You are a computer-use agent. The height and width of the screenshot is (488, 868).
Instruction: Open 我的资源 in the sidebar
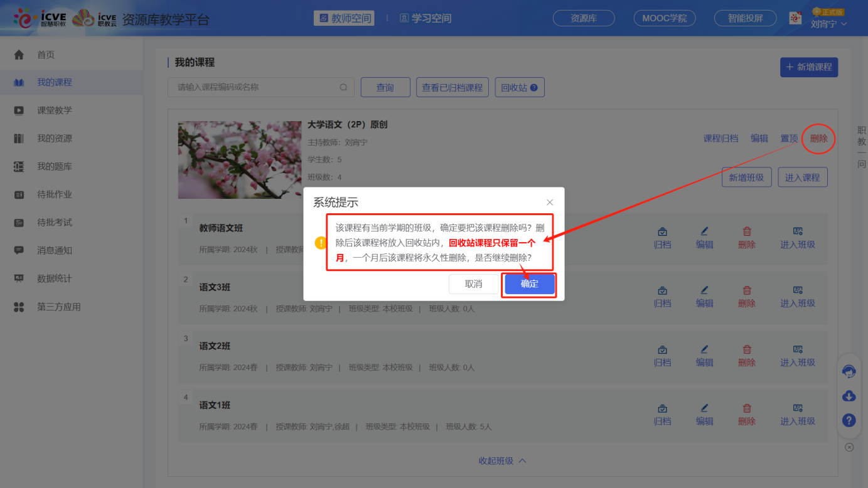[54, 139]
